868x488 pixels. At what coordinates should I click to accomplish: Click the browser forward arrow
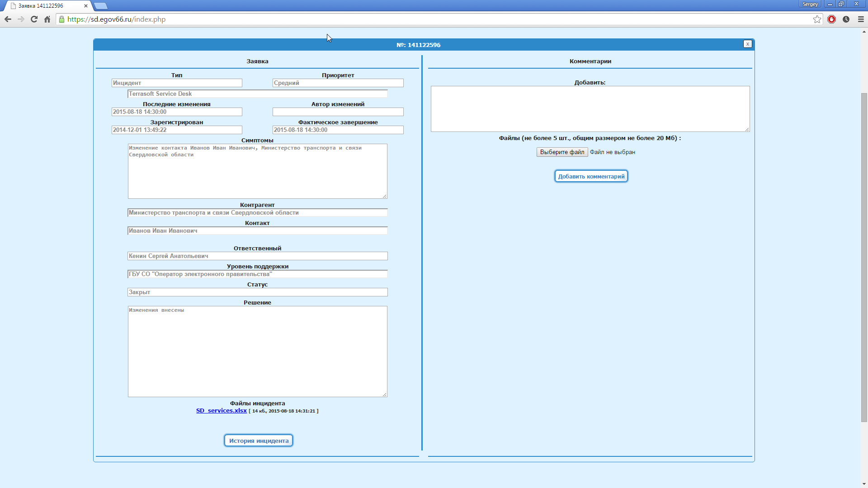21,19
